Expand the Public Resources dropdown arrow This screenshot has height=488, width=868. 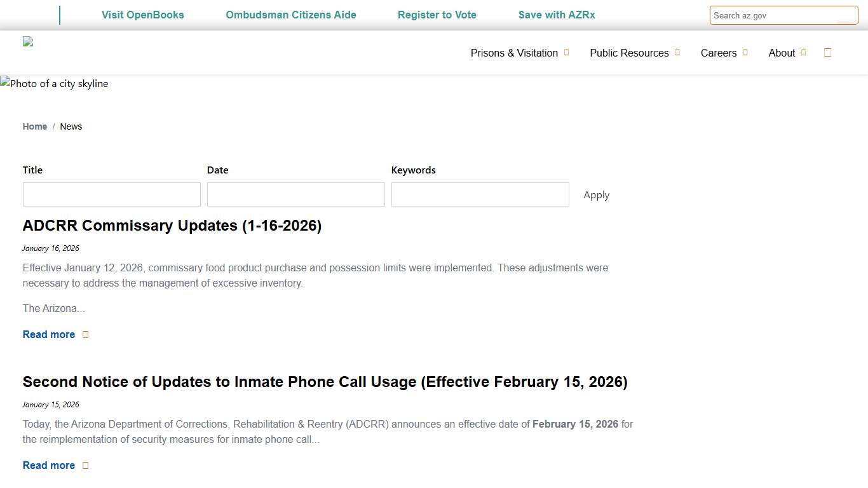tap(677, 53)
